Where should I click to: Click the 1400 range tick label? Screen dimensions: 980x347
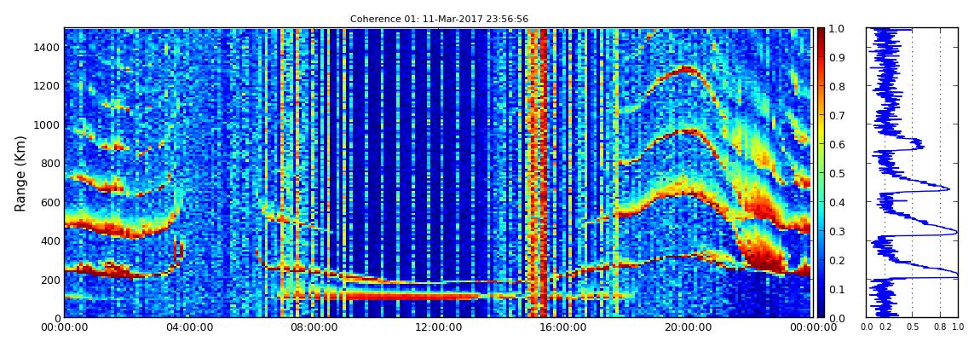coord(48,47)
